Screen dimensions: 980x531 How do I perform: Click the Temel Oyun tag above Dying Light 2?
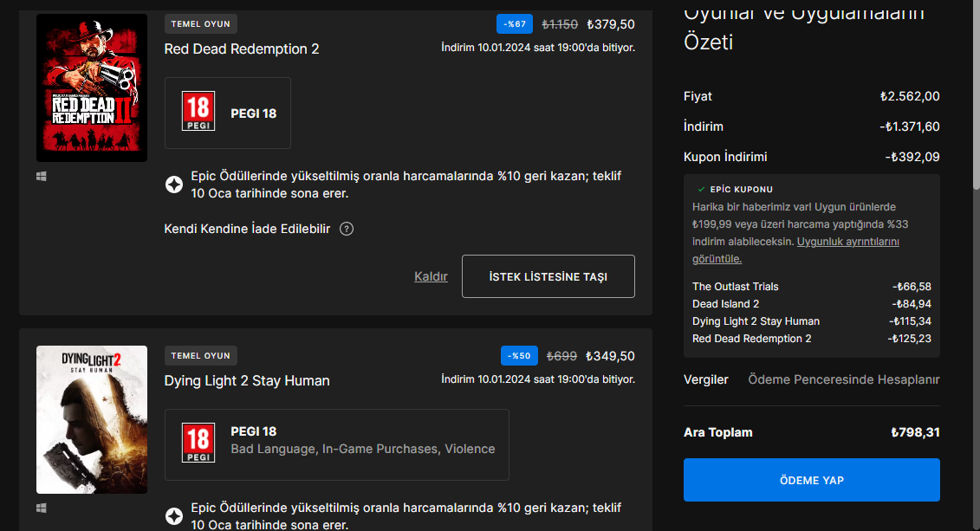(x=201, y=355)
